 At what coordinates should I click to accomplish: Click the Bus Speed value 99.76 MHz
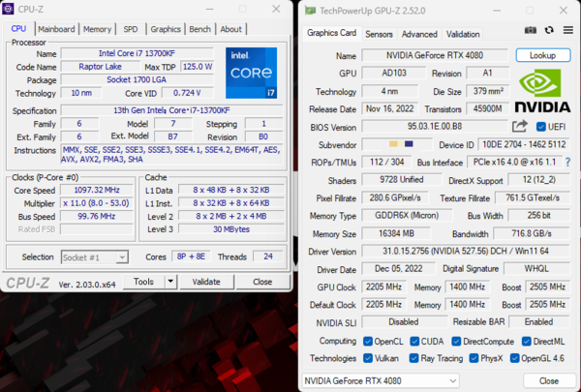(97, 216)
